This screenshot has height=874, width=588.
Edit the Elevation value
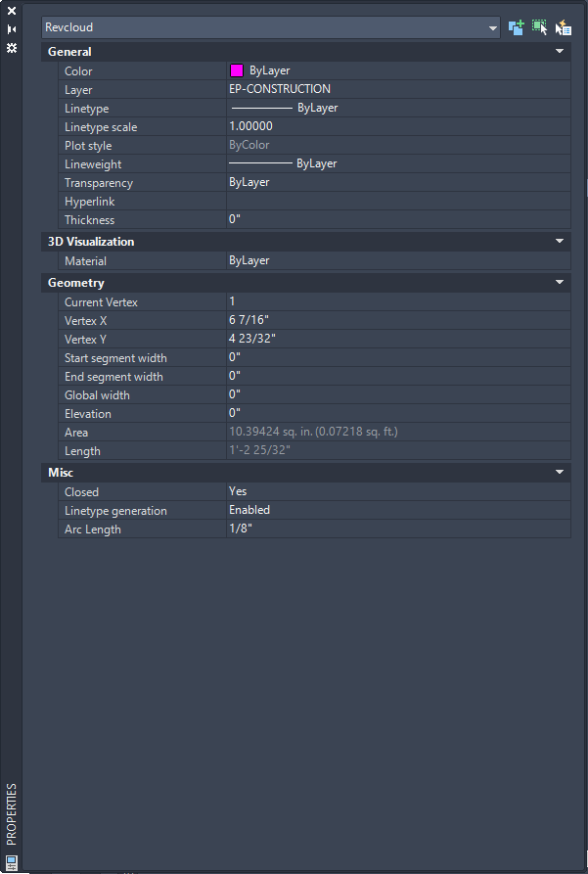398,413
